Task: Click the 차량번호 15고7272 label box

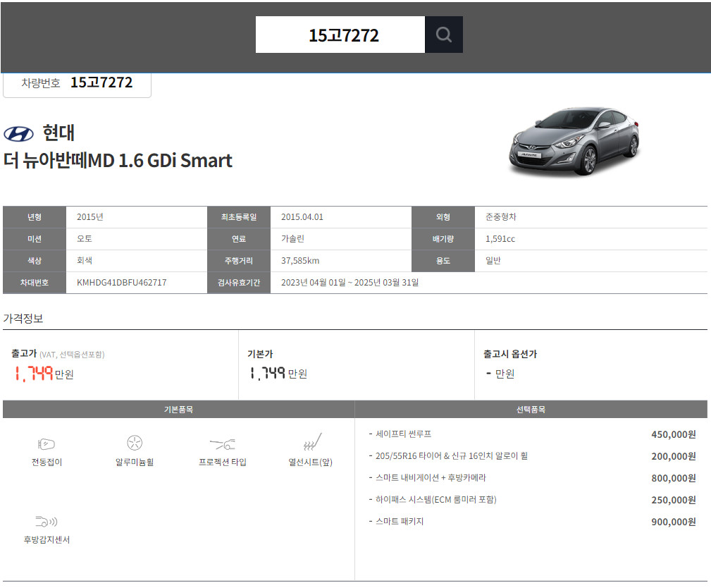Action: coord(77,84)
